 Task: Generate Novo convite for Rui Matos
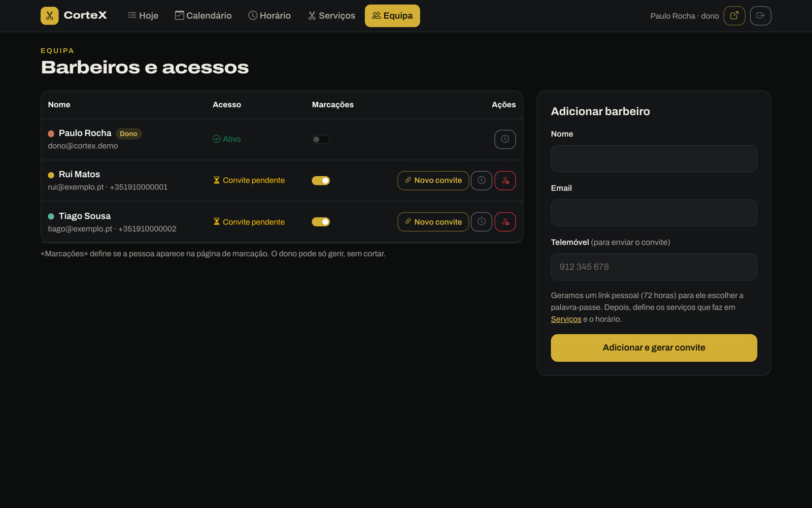tap(433, 180)
